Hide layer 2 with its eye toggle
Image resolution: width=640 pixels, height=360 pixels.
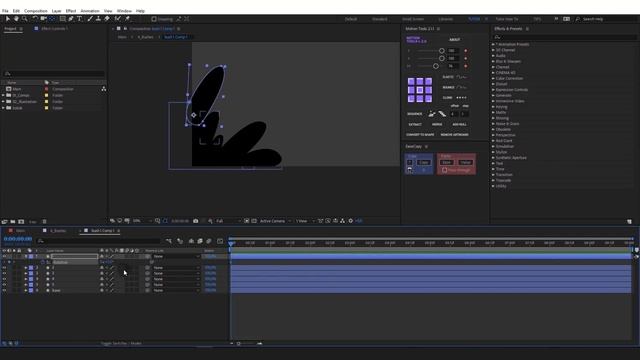(x=4, y=268)
